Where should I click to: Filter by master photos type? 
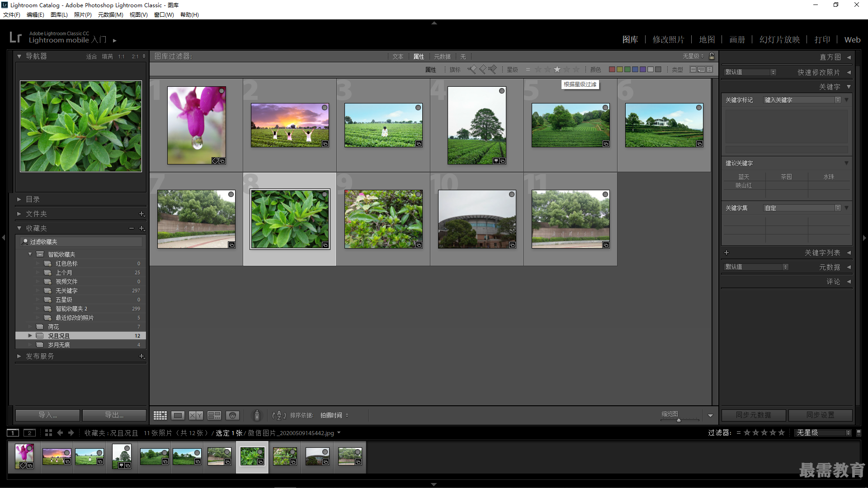(693, 69)
